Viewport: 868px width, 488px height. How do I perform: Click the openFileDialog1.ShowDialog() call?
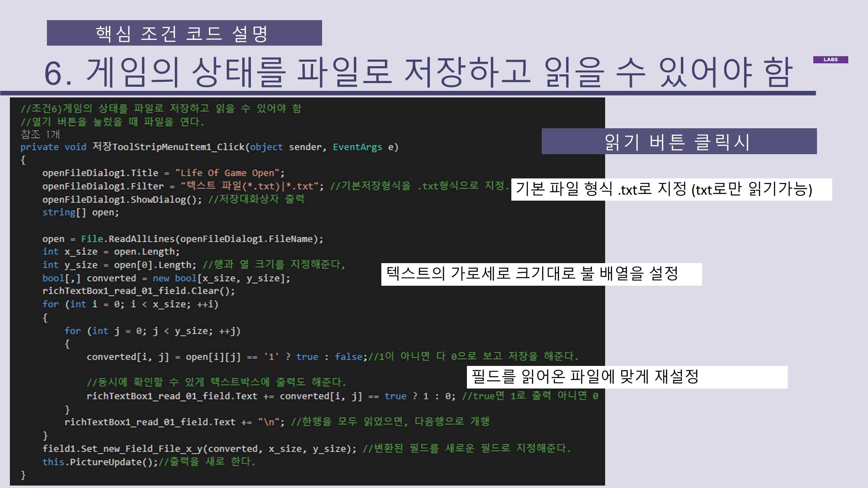coord(122,199)
